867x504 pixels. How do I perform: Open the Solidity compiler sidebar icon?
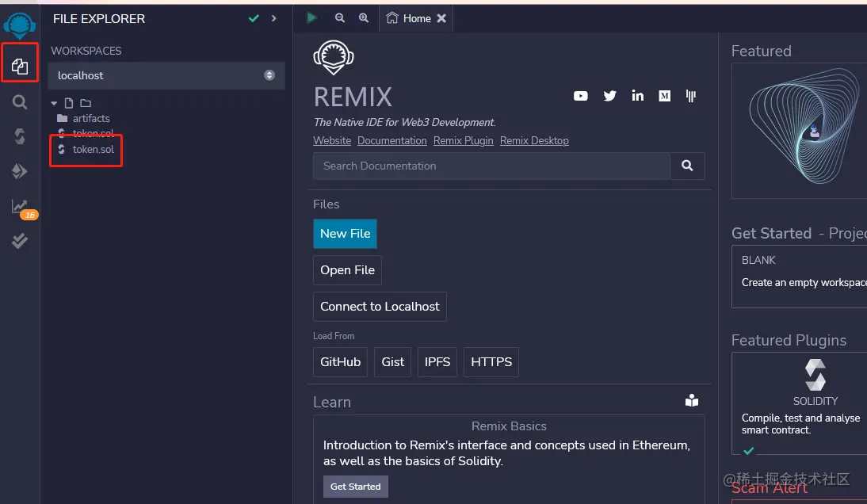point(20,136)
